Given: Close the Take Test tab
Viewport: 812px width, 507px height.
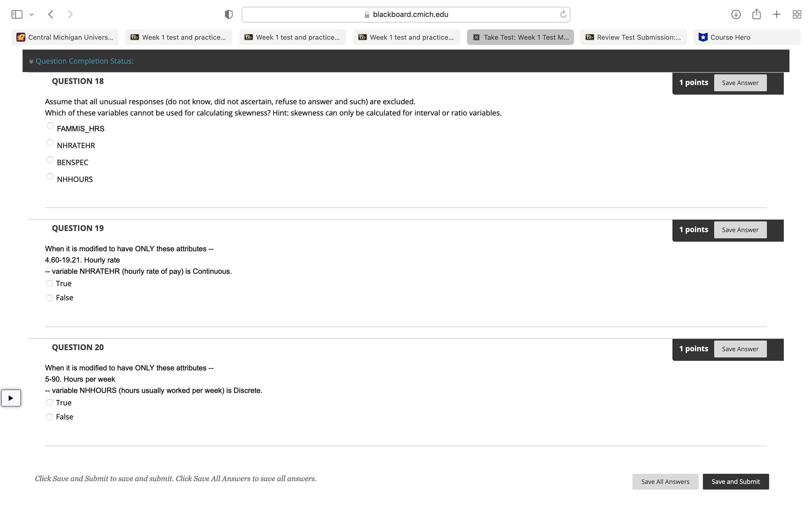Looking at the screenshot, I should [476, 37].
